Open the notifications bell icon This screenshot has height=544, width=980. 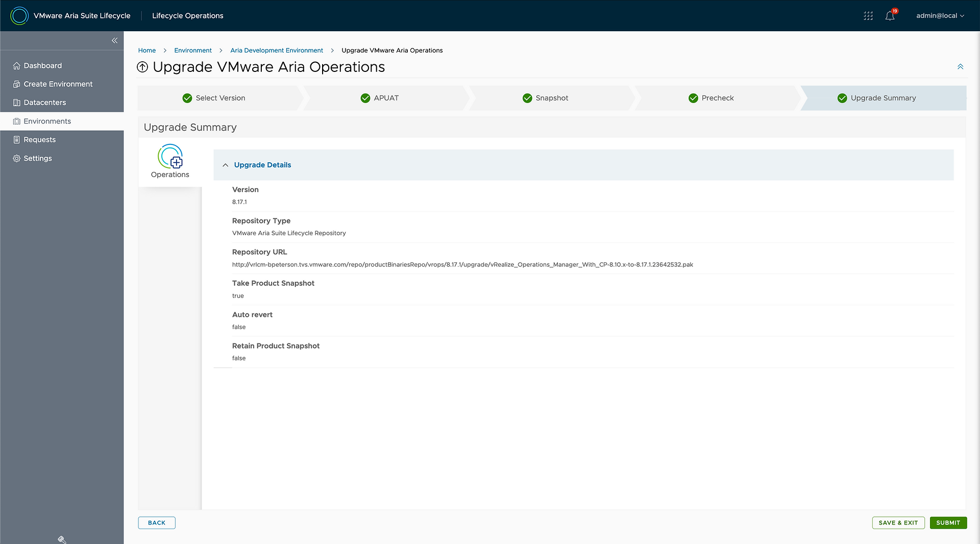890,16
